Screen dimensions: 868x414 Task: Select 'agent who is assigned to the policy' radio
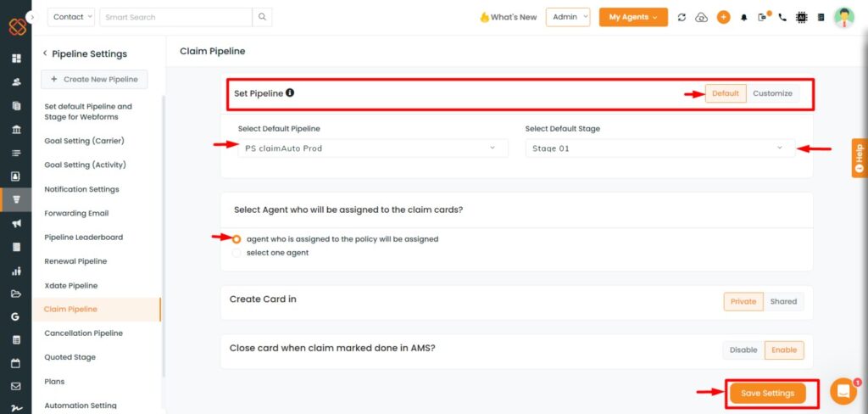click(236, 239)
